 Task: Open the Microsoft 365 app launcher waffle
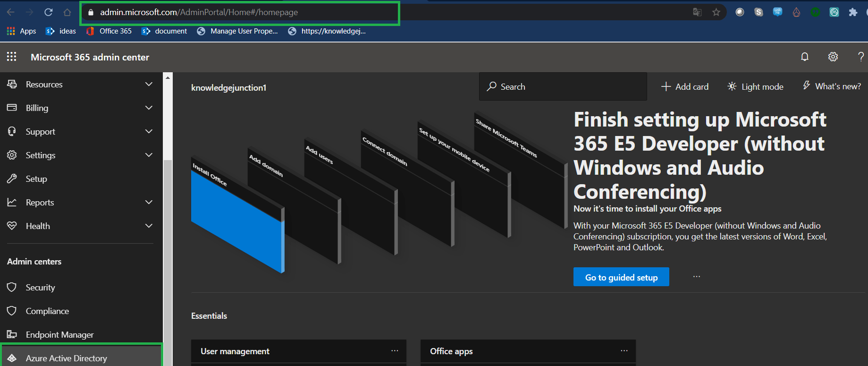pos(12,57)
